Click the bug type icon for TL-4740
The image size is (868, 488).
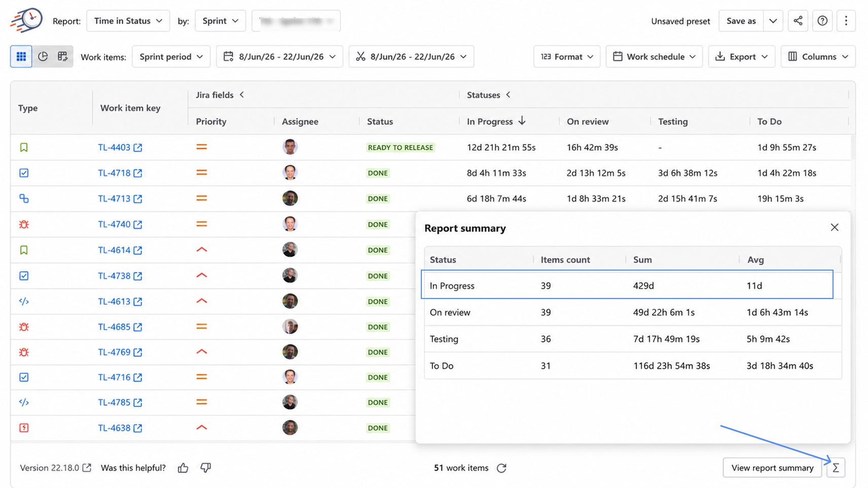pyautogui.click(x=24, y=224)
